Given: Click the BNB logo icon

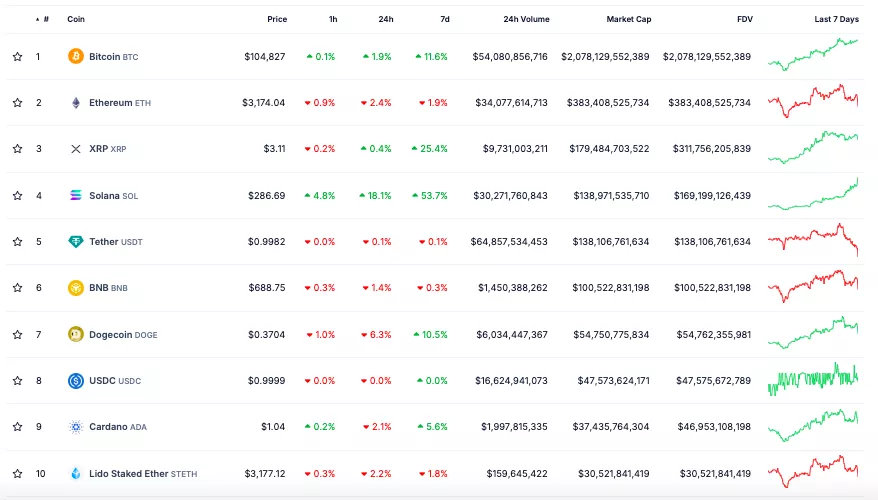Looking at the screenshot, I should tap(75, 288).
